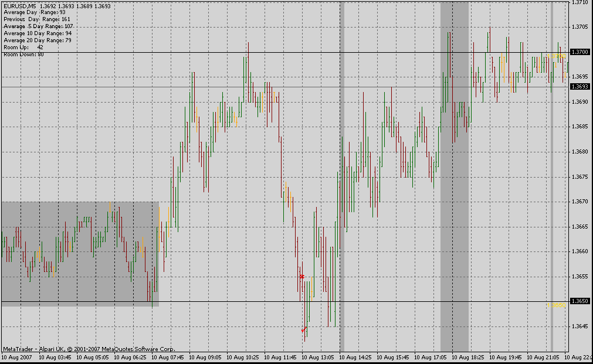
Task: Click the 1.3693 current price label
Action: pos(580,87)
